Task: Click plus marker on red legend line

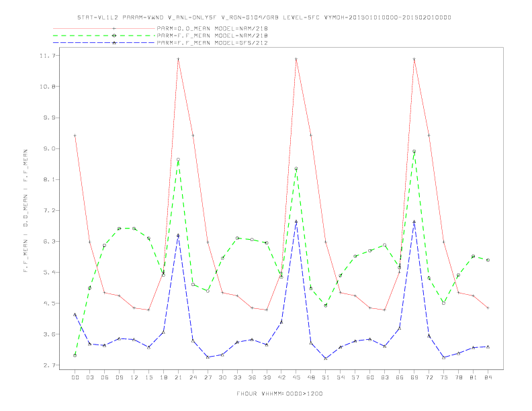Action: pyautogui.click(x=114, y=28)
